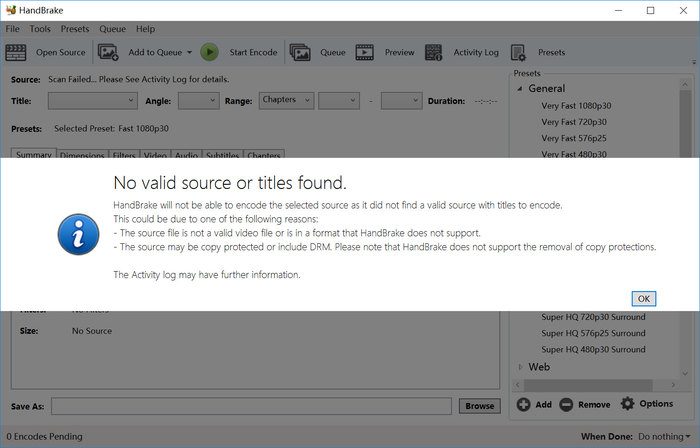
Task: Switch to the Dimensions tab
Action: [x=82, y=153]
